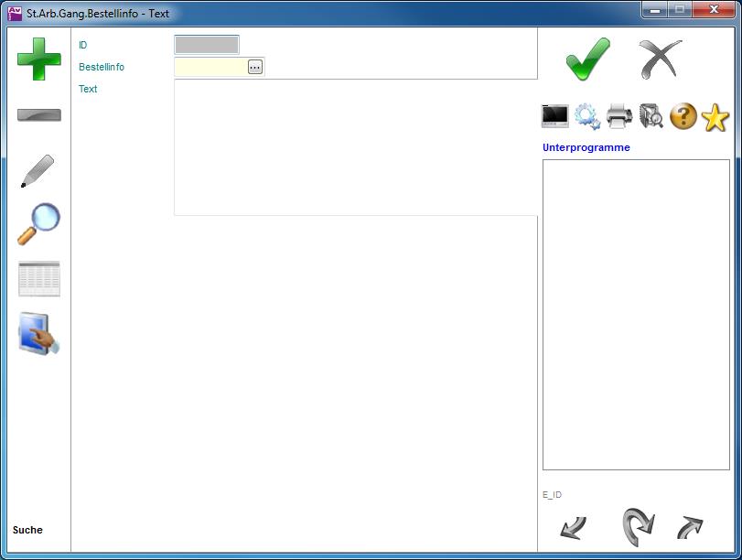The height and width of the screenshot is (560, 742).
Task: Click the gray minus delete record icon
Action: [39, 115]
